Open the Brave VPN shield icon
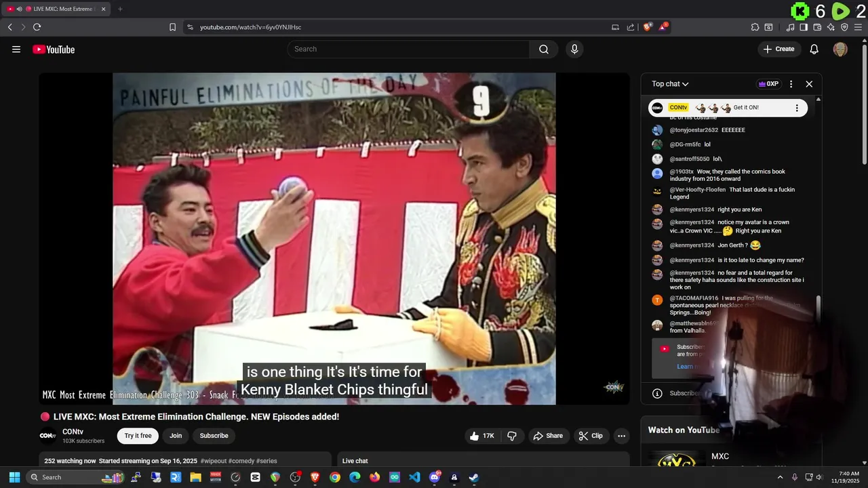 point(844,27)
